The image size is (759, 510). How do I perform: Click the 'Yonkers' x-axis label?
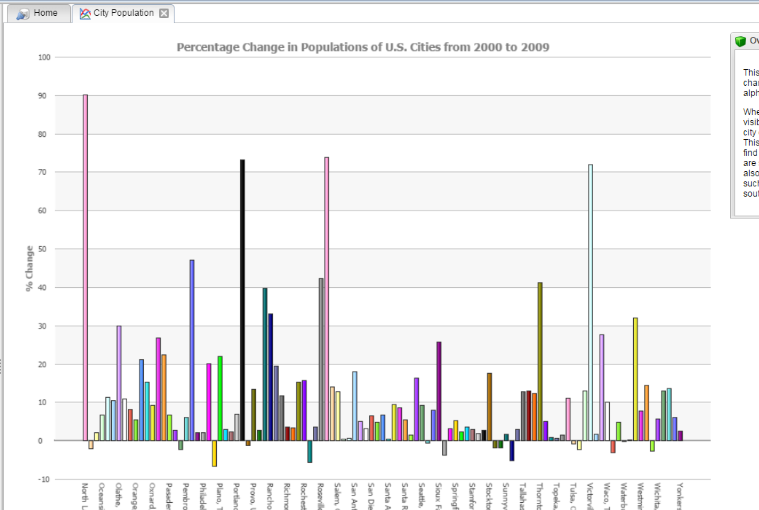680,496
